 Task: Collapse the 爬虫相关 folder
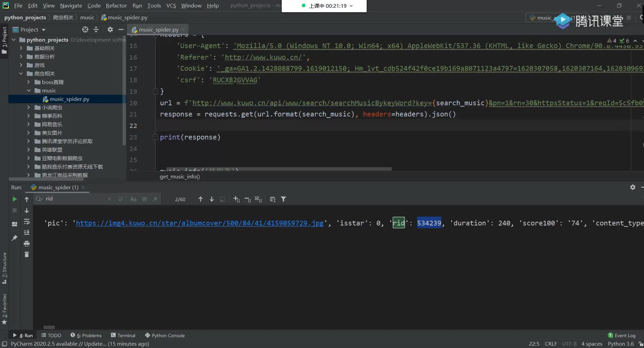[x=21, y=73]
